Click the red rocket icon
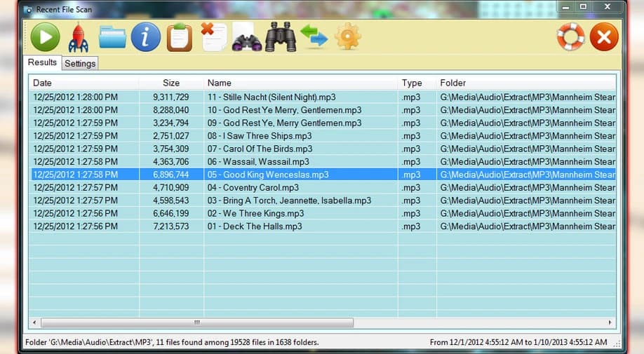Image resolution: width=644 pixels, height=354 pixels. 78,37
